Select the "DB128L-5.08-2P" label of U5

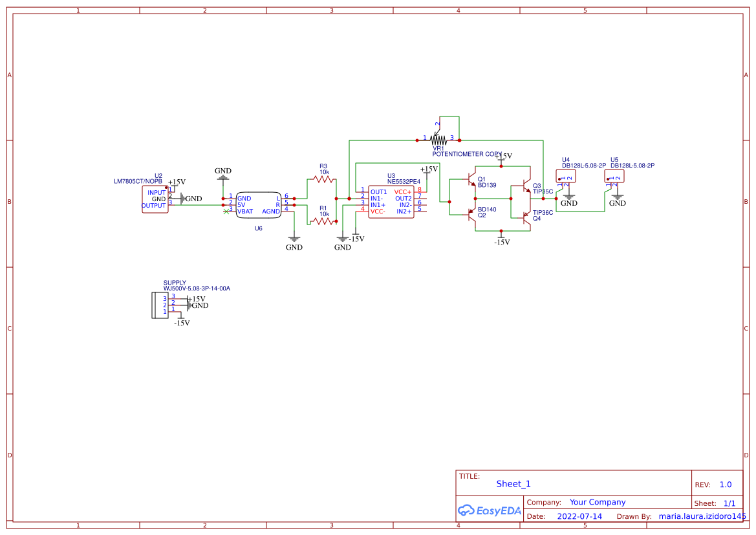pos(632,166)
